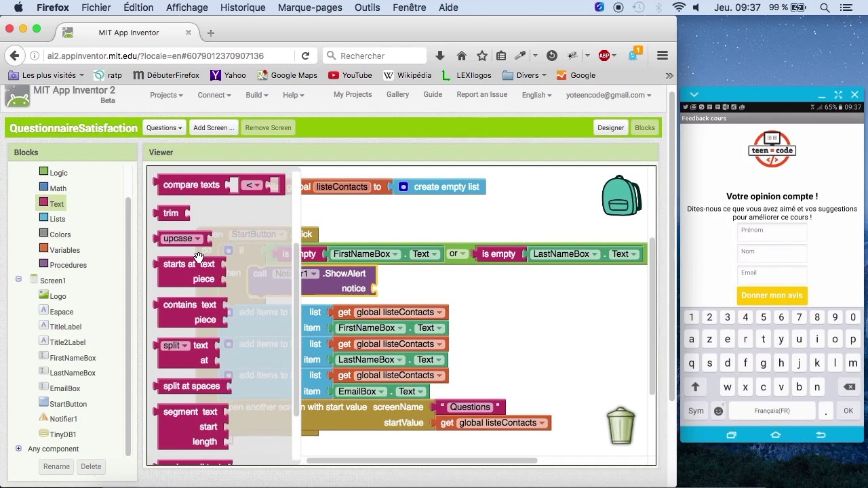Tap the shift arrow key on phone keyboard

695,387
